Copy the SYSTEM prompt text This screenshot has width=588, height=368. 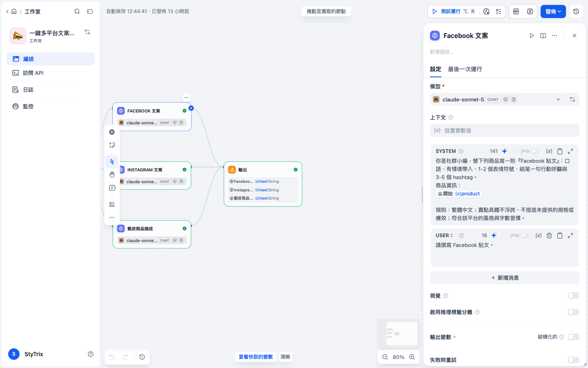560,151
